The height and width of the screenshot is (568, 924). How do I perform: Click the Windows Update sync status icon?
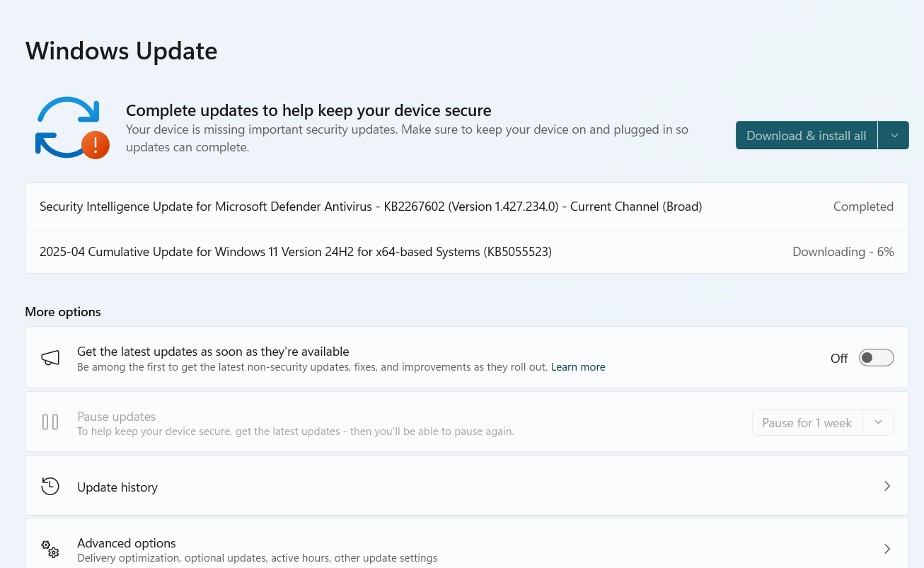(x=71, y=128)
